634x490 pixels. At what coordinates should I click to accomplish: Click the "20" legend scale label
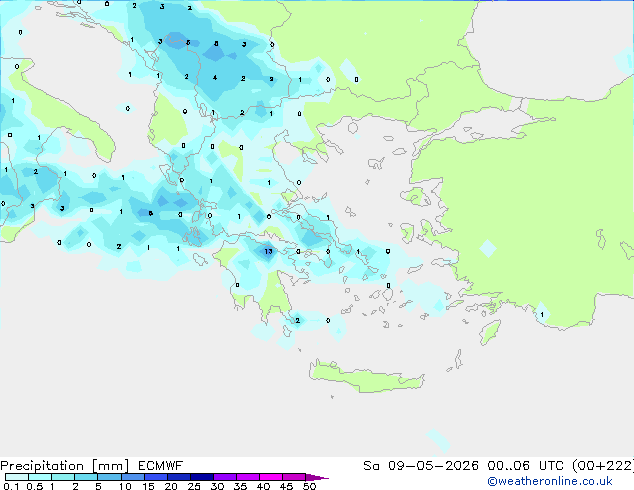(171, 486)
